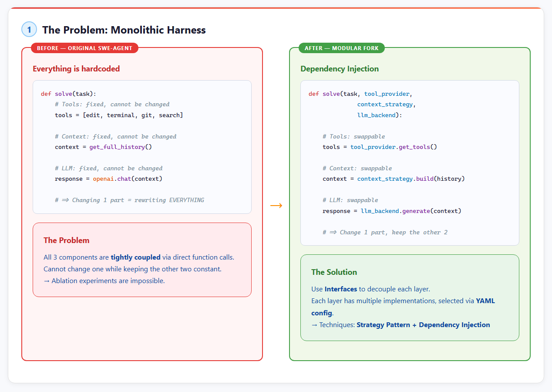Click the tool_provider token in green code block
The image size is (552, 392).
point(387,94)
